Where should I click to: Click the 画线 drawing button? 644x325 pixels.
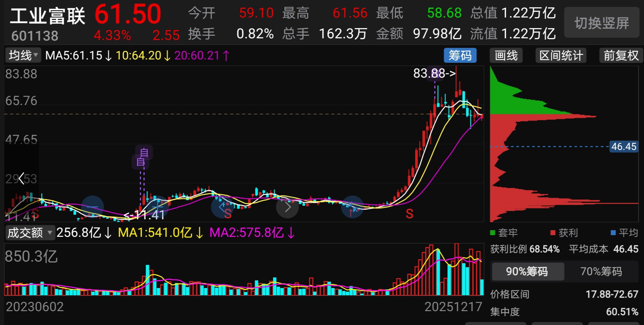coord(506,55)
